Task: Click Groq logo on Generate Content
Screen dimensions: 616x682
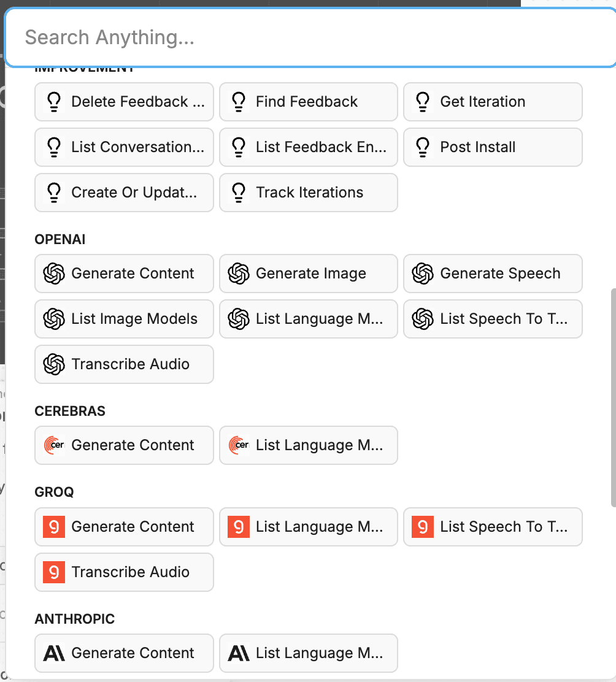Action: point(54,527)
